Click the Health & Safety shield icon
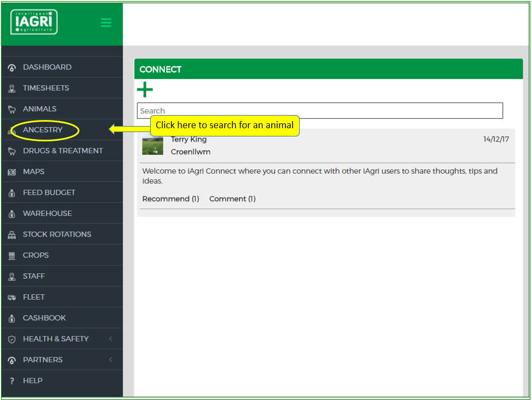The height and width of the screenshot is (400, 532). (12, 339)
